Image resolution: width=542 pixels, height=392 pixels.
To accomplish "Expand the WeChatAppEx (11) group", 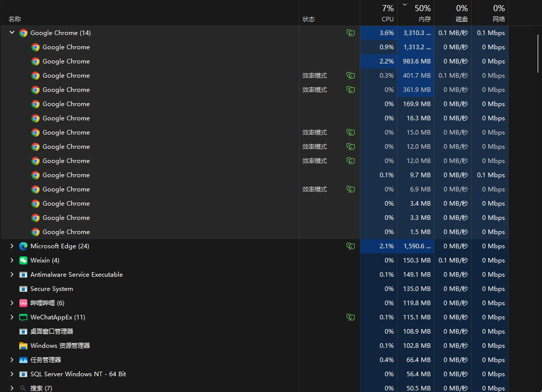I will tap(12, 317).
